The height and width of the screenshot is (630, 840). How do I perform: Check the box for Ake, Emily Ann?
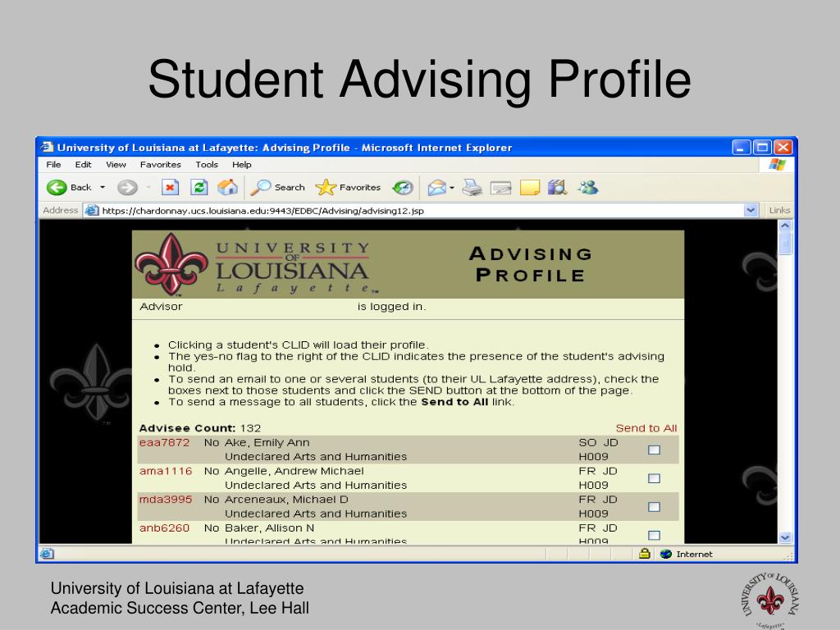pos(654,450)
